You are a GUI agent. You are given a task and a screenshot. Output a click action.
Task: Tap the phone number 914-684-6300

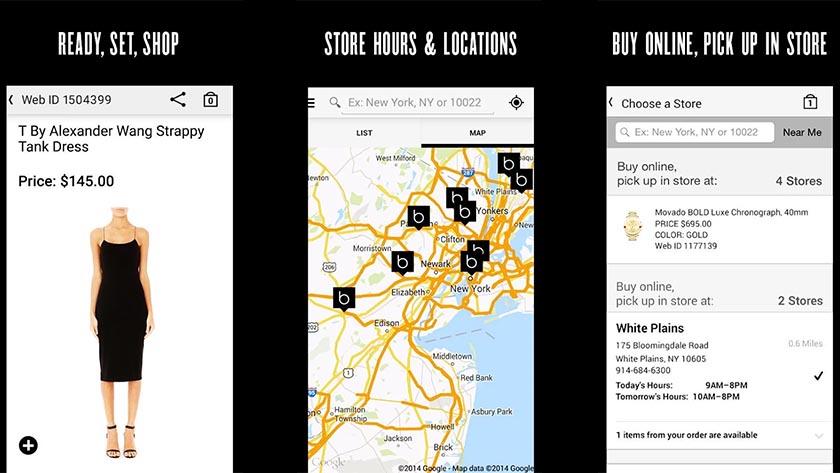[643, 370]
